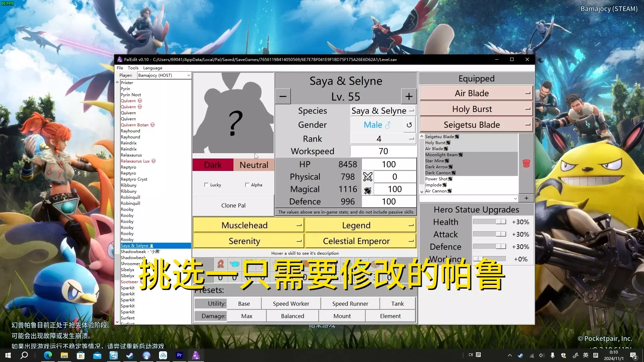This screenshot has width=644, height=362.
Task: Apply the Tank utility preset
Action: [x=397, y=304]
